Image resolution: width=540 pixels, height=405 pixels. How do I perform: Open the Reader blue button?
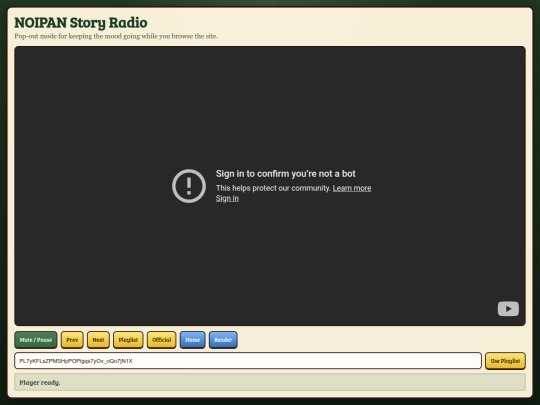[x=223, y=340]
